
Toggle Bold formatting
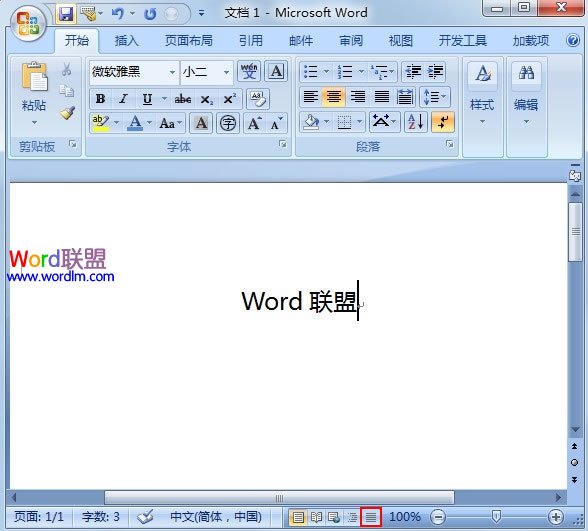click(100, 99)
